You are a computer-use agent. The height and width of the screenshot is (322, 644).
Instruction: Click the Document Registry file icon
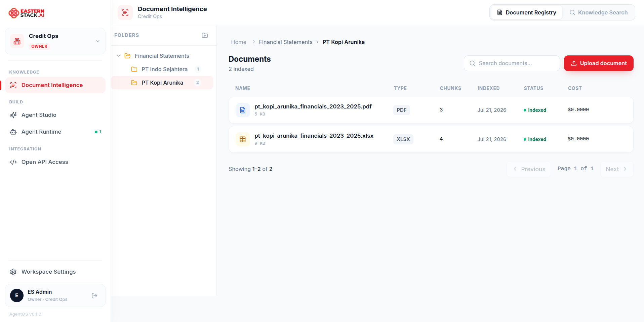pos(500,12)
